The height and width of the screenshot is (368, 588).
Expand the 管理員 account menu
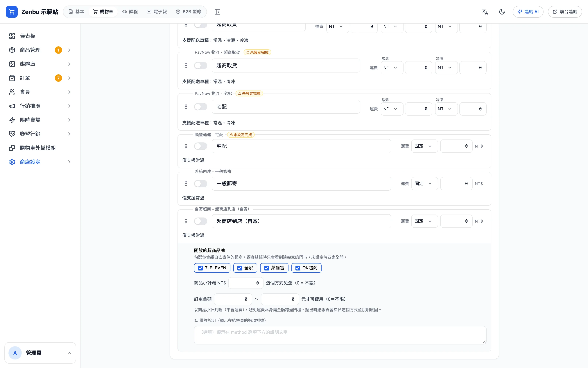coord(40,353)
